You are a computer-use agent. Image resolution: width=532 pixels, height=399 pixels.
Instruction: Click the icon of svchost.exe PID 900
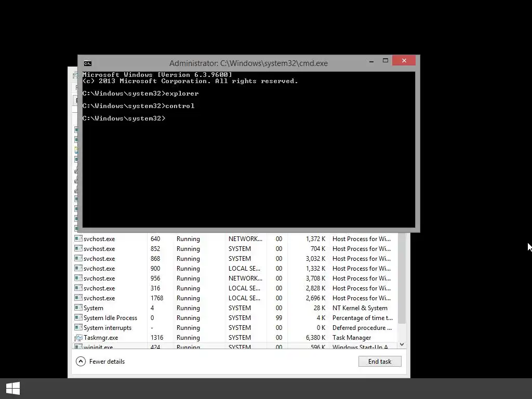click(x=78, y=268)
